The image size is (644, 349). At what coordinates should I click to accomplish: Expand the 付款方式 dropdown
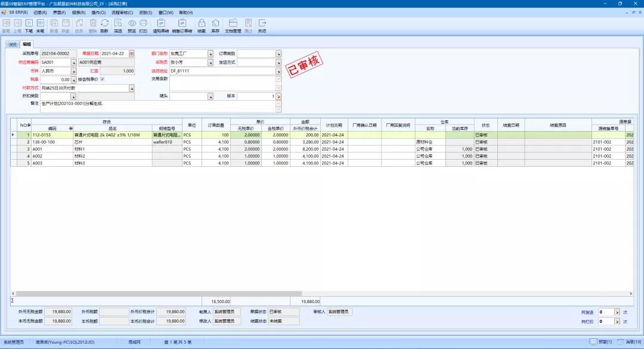(131, 88)
